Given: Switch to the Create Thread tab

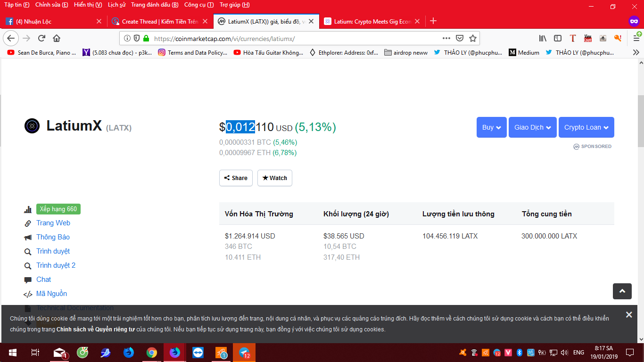Looking at the screenshot, I should pos(160,21).
